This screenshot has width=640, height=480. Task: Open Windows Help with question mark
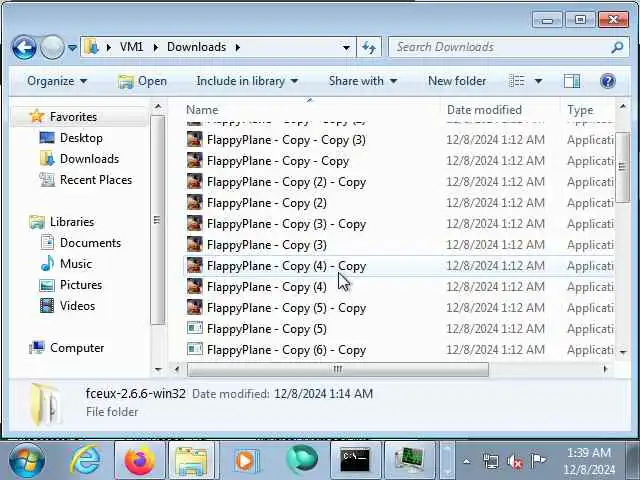coord(608,81)
